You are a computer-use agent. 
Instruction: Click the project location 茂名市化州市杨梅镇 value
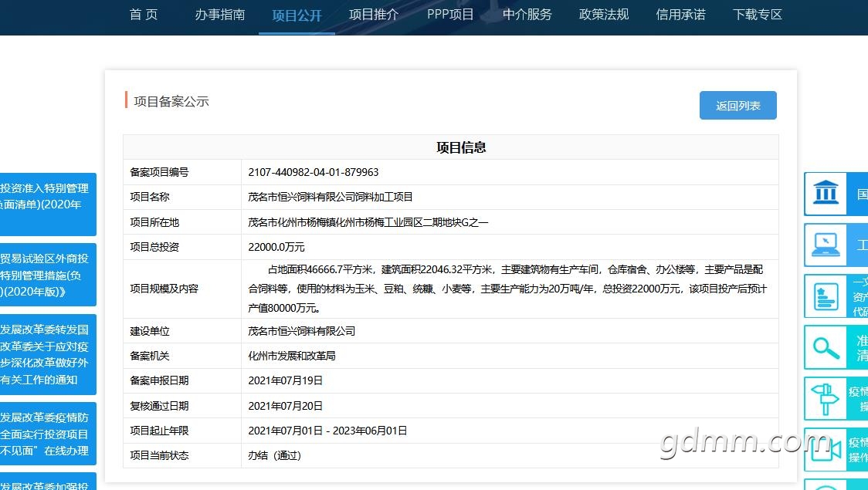368,222
